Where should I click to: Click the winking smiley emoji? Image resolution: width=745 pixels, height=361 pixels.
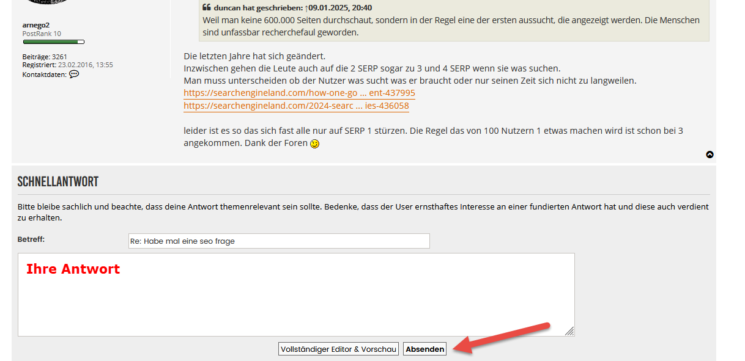pos(315,143)
